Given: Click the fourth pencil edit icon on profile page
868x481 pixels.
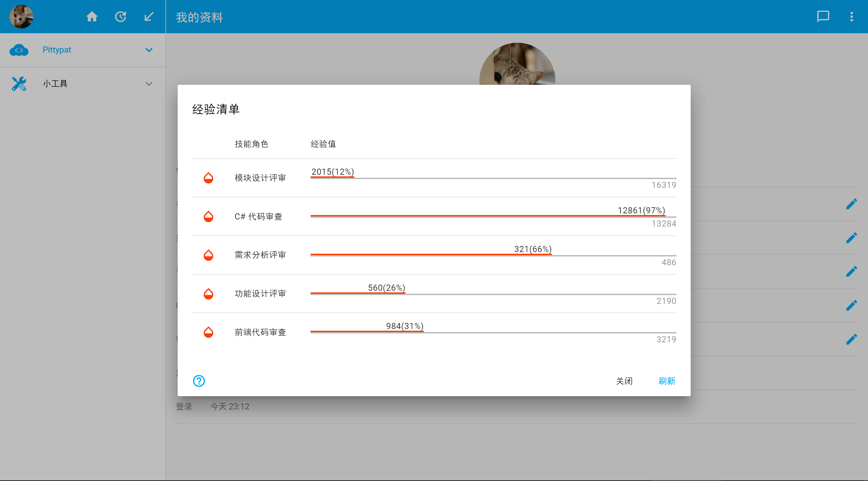Looking at the screenshot, I should click(x=851, y=305).
